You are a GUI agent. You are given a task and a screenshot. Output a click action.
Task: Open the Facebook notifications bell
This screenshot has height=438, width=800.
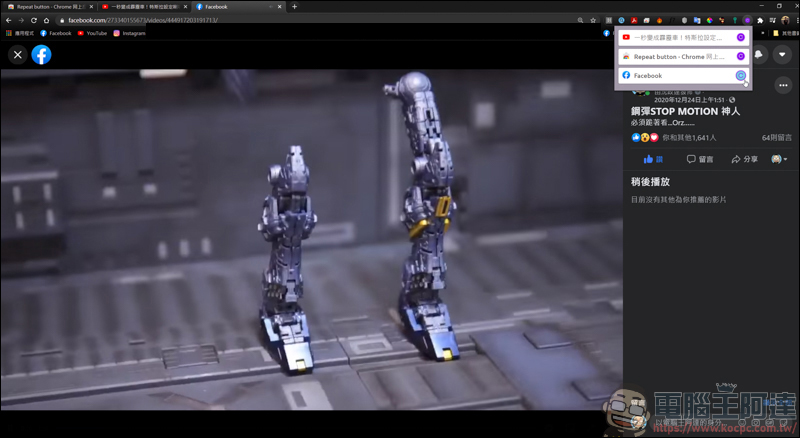click(759, 54)
